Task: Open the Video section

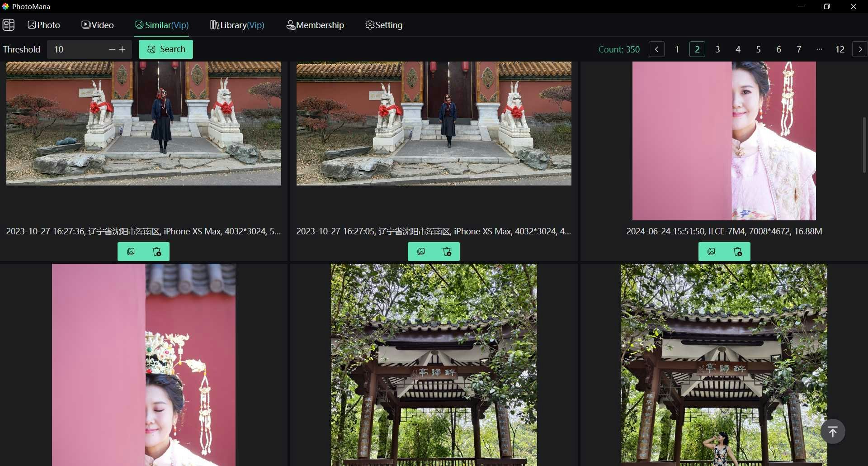Action: [97, 25]
